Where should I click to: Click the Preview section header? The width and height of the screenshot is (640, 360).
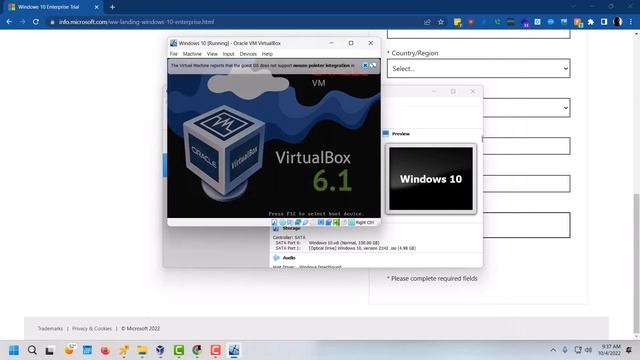click(400, 133)
